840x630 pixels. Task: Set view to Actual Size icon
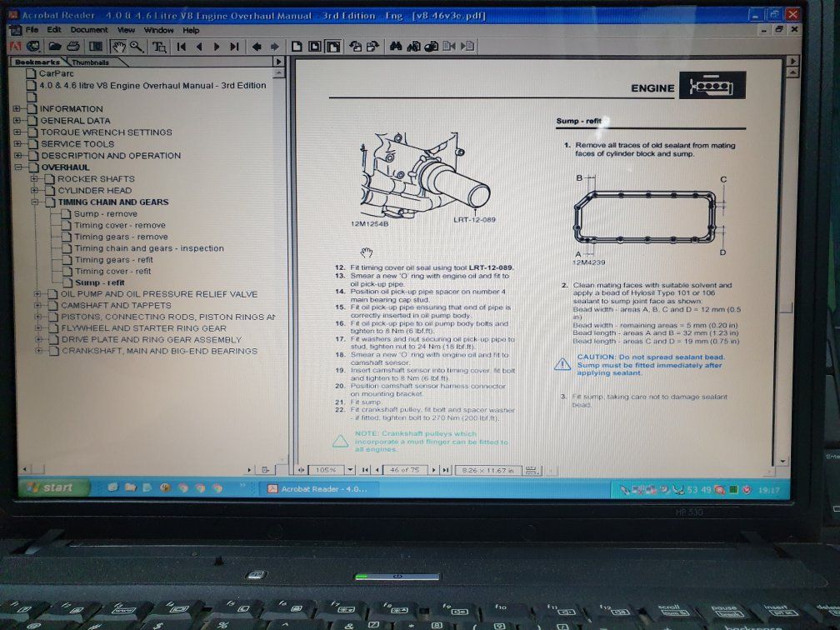click(x=297, y=47)
